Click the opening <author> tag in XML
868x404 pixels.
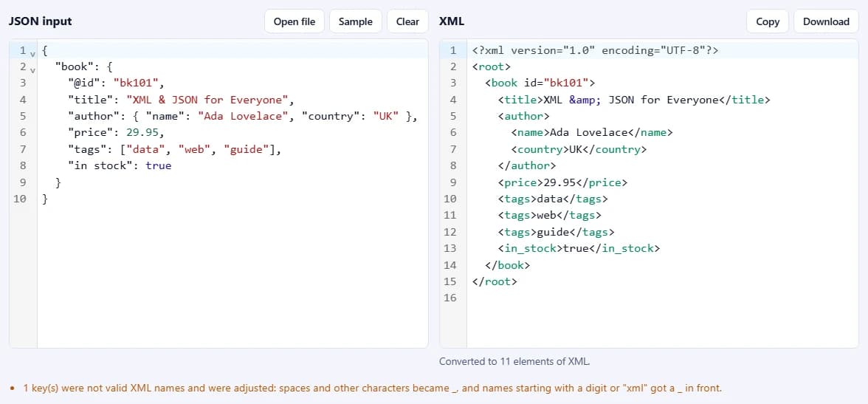click(524, 117)
